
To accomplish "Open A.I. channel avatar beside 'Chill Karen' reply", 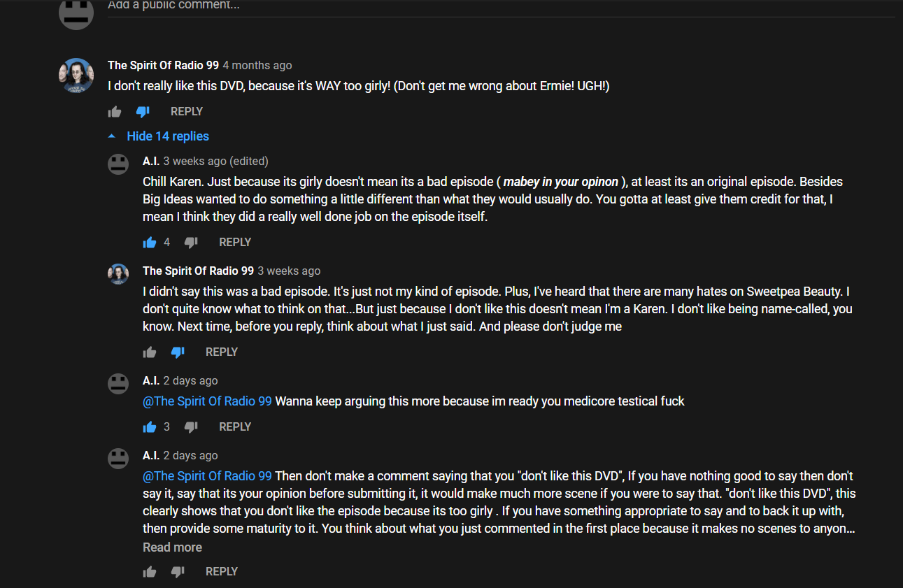I will click(118, 164).
